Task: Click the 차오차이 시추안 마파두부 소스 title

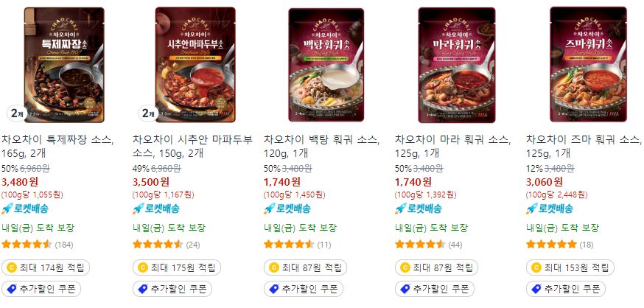Action: (x=192, y=146)
